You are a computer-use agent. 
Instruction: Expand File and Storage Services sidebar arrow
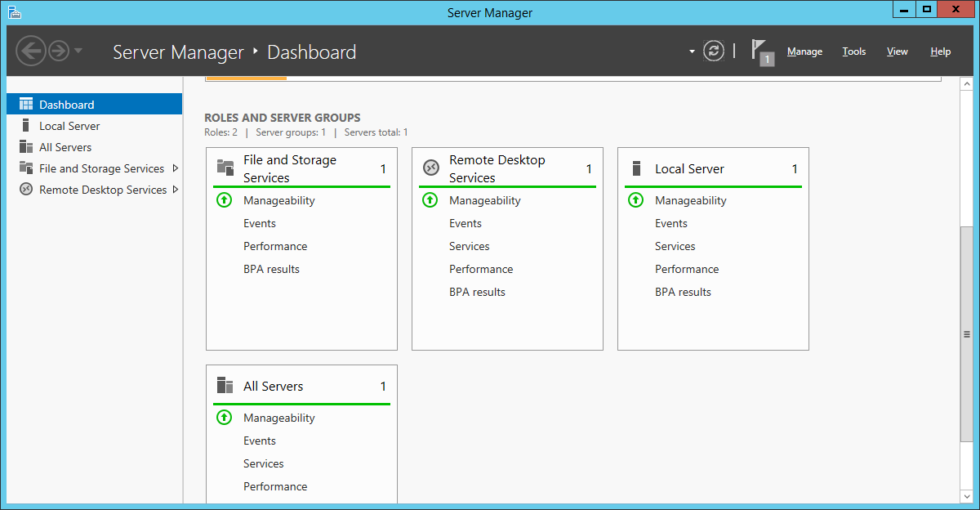click(176, 168)
